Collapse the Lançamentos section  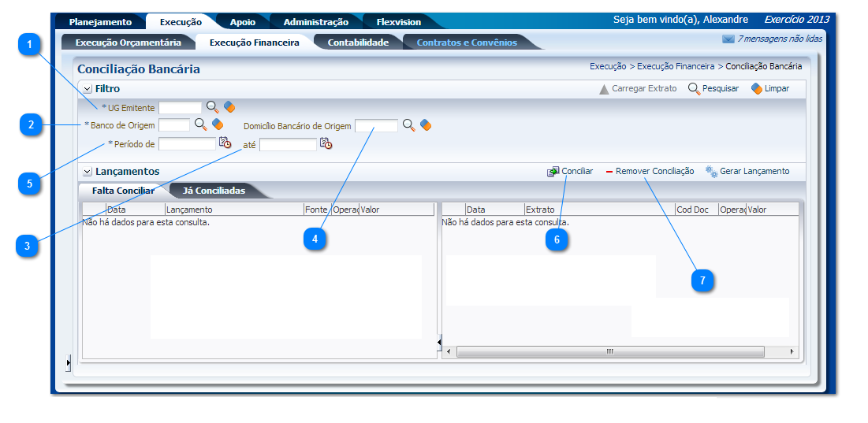coord(88,172)
